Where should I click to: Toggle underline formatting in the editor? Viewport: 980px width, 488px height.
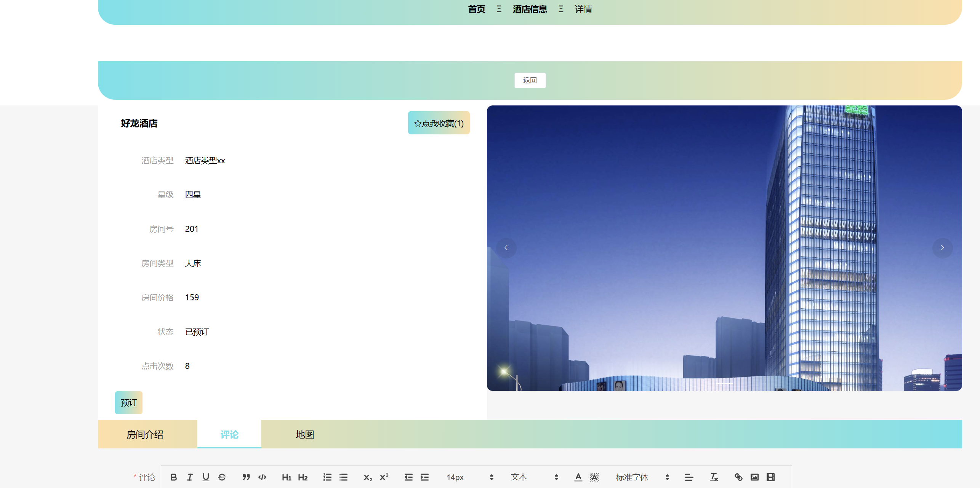coord(206,477)
